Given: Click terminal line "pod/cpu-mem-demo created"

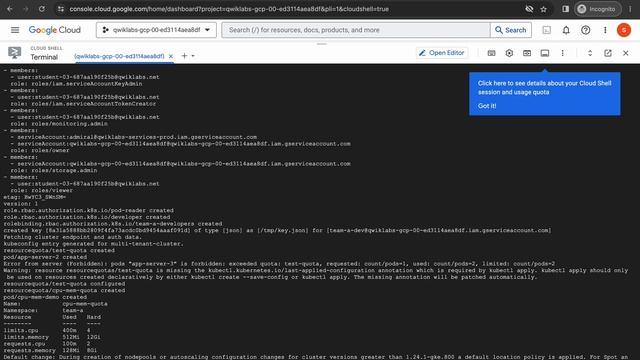Looking at the screenshot, I should point(45,297).
